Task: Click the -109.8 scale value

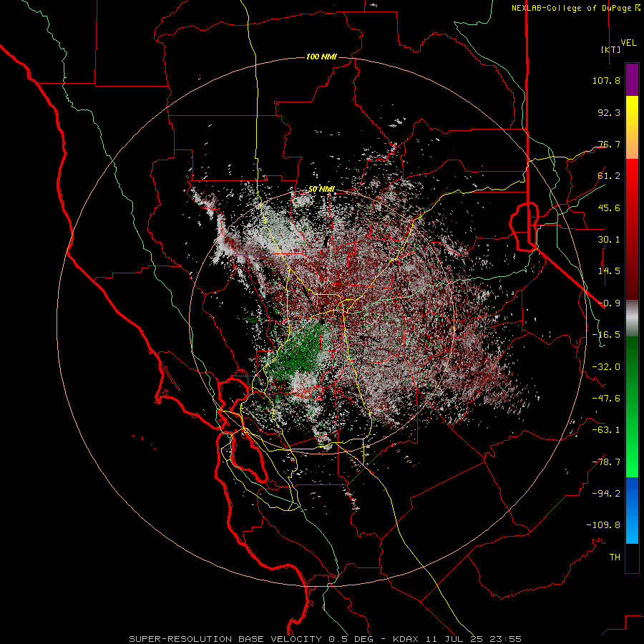Action: [x=603, y=525]
